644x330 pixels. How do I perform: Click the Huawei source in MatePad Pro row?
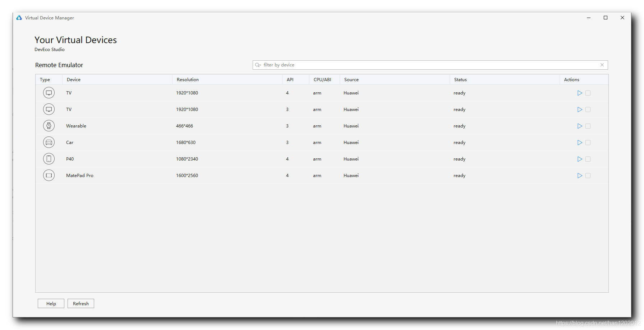[x=351, y=176]
